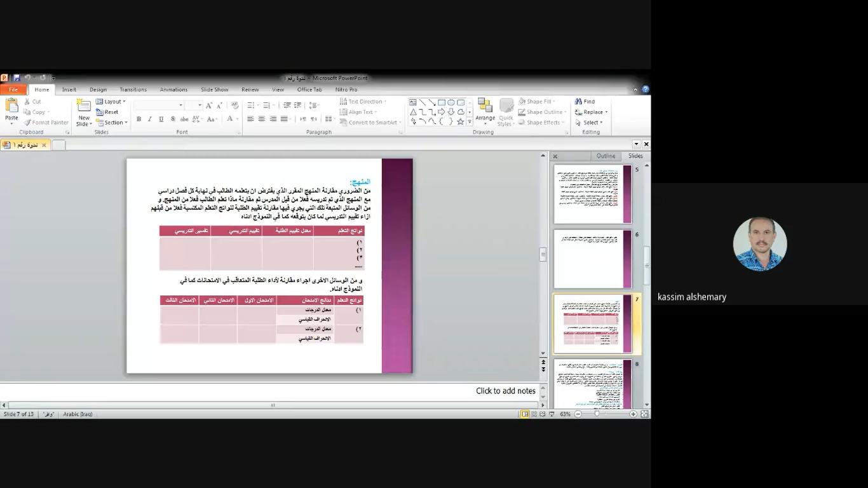
Task: Toggle Underline formatting
Action: [x=161, y=119]
